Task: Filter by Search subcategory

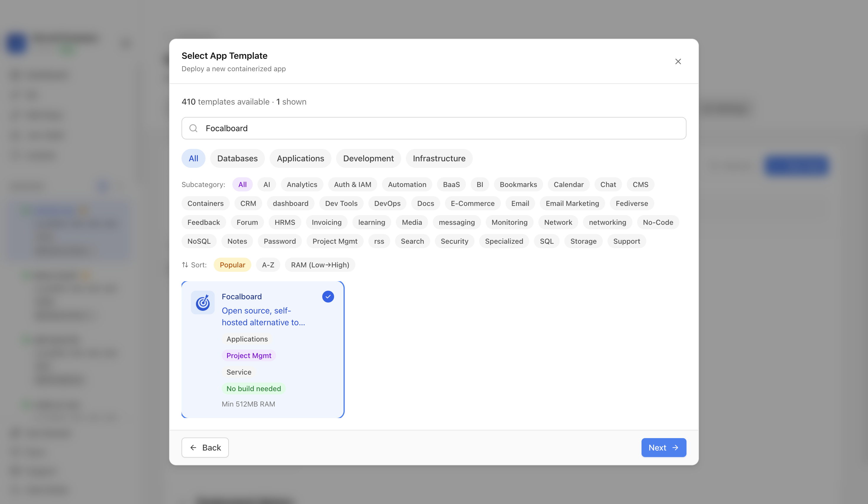Action: click(412, 241)
